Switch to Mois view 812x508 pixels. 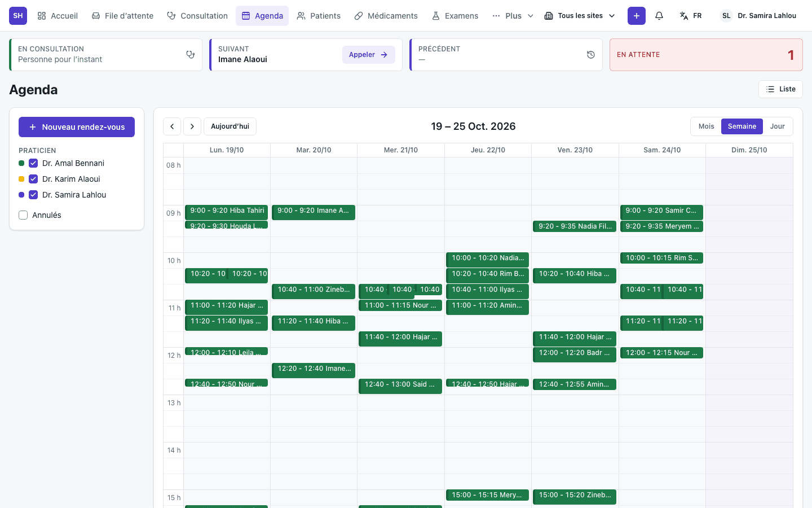pos(706,126)
